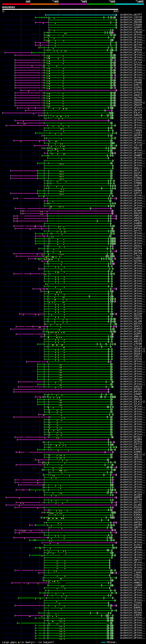Viewport: 146px width, 644px height.
Task: Select the UniRef100_Q5CH74 label
Action: point(131,110)
